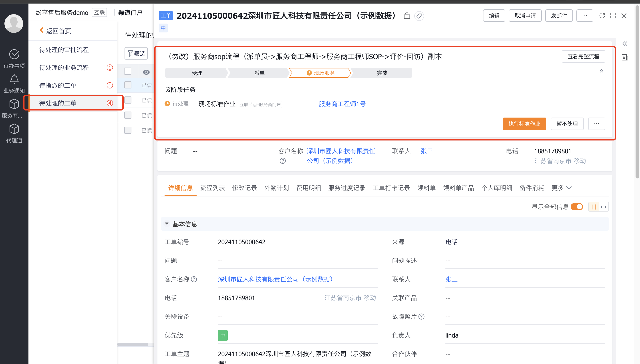This screenshot has height=364, width=640.
Task: Collapse the right panel with the double-chevron icon
Action: point(625,44)
